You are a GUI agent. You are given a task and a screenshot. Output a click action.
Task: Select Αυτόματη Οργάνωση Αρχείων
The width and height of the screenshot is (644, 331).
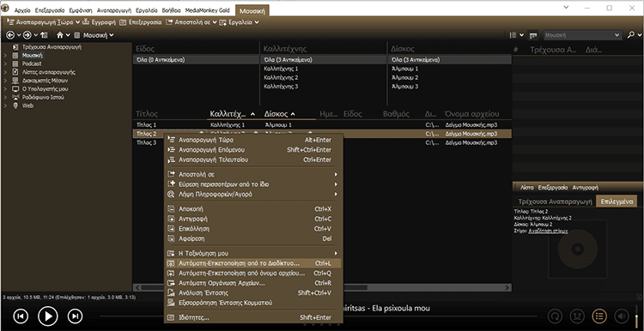[253, 283]
